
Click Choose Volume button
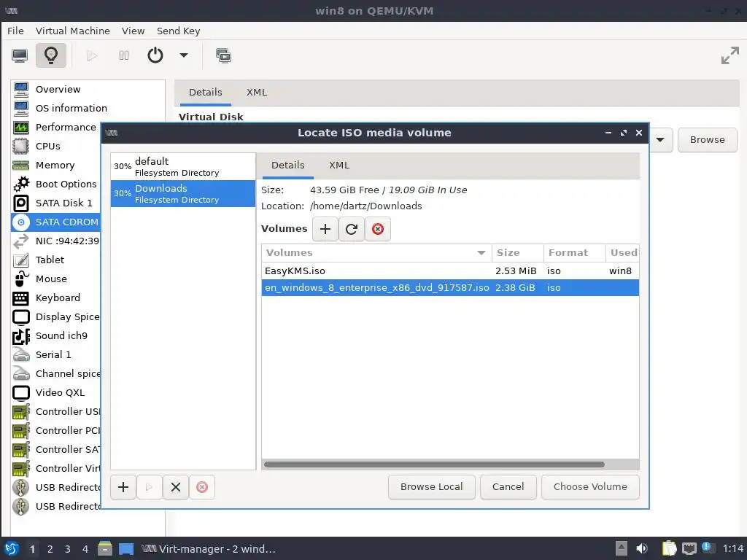(x=590, y=486)
